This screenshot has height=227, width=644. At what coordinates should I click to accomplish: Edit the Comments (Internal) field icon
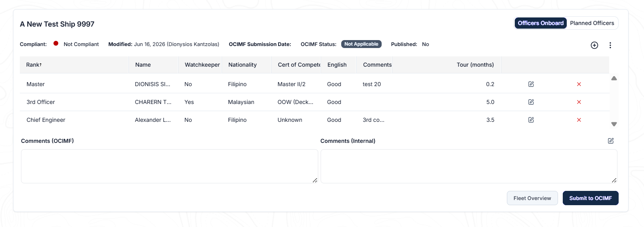[611, 141]
